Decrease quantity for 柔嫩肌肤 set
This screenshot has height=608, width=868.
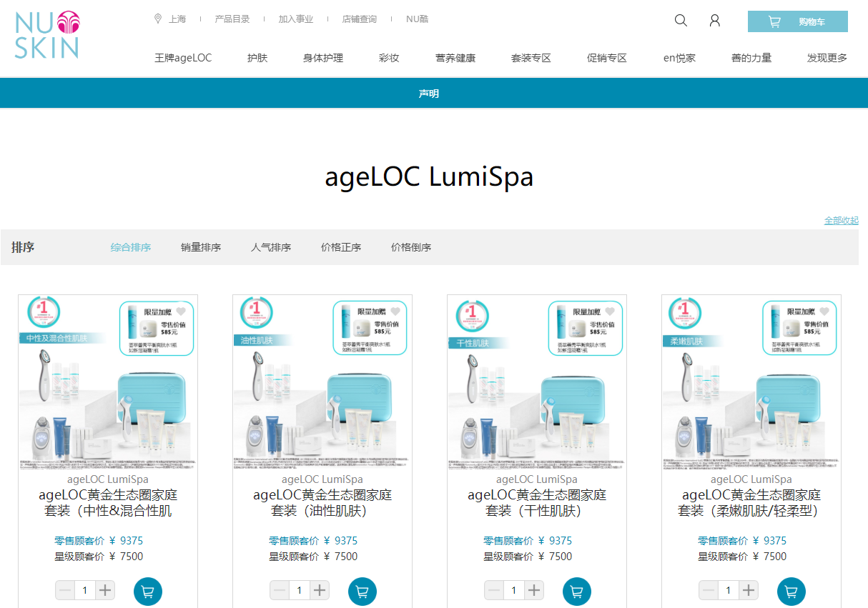coord(709,590)
